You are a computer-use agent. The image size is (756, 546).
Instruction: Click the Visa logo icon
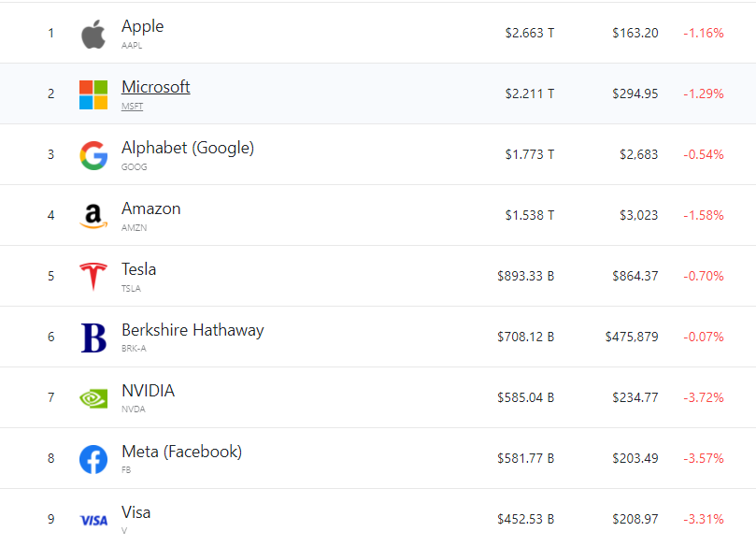pos(93,520)
